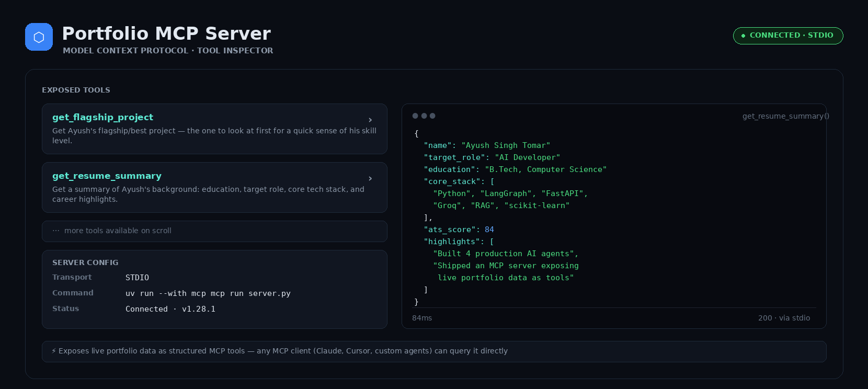868x389 pixels.
Task: Click the footer note about exposing live portfolio data
Action: point(434,351)
